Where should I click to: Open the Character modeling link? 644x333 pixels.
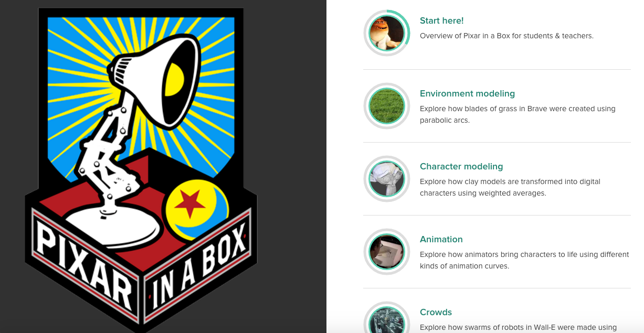click(x=461, y=166)
